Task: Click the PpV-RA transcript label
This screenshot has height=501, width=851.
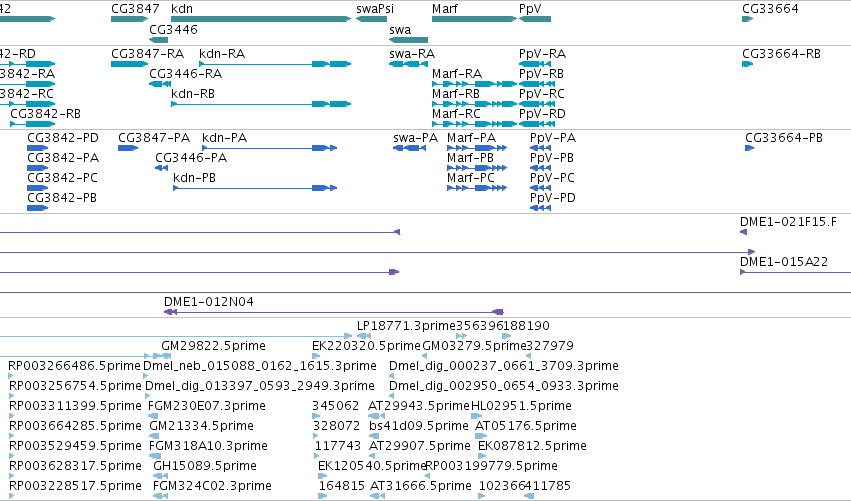Action: [542, 54]
